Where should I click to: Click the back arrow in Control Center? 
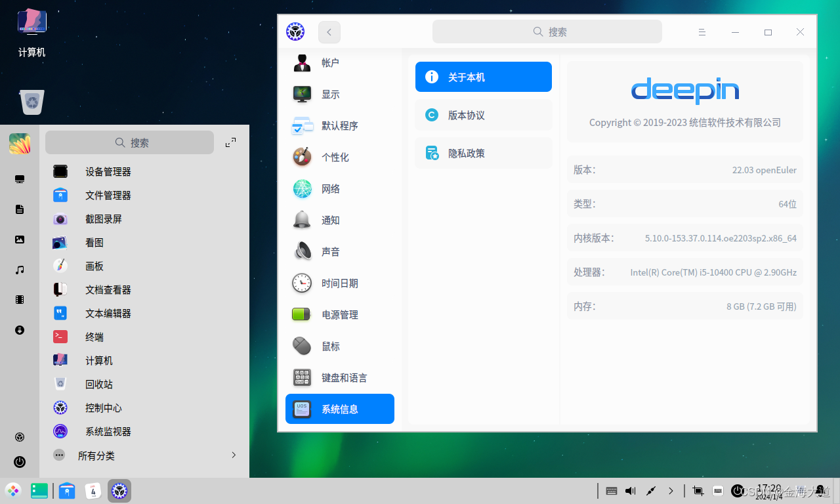tap(329, 31)
